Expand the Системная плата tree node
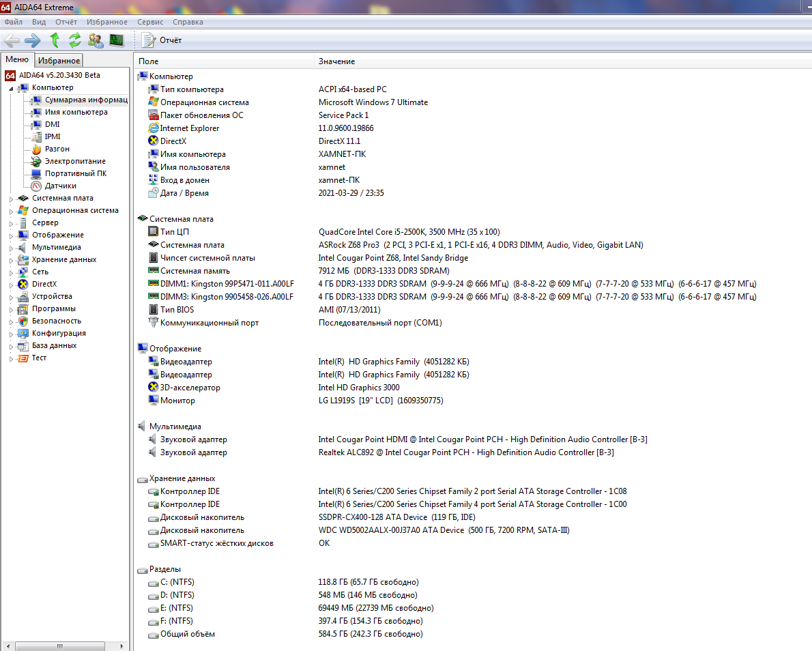812x651 pixels. point(11,199)
